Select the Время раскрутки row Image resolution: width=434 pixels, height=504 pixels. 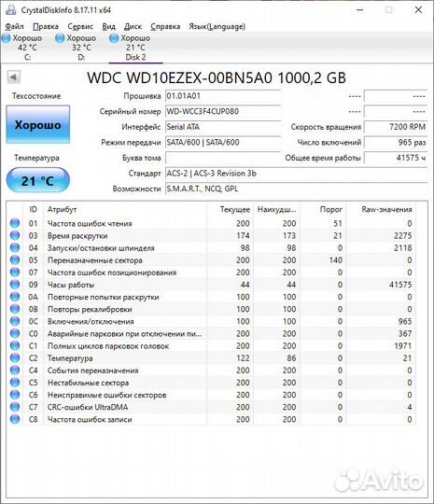(x=211, y=235)
